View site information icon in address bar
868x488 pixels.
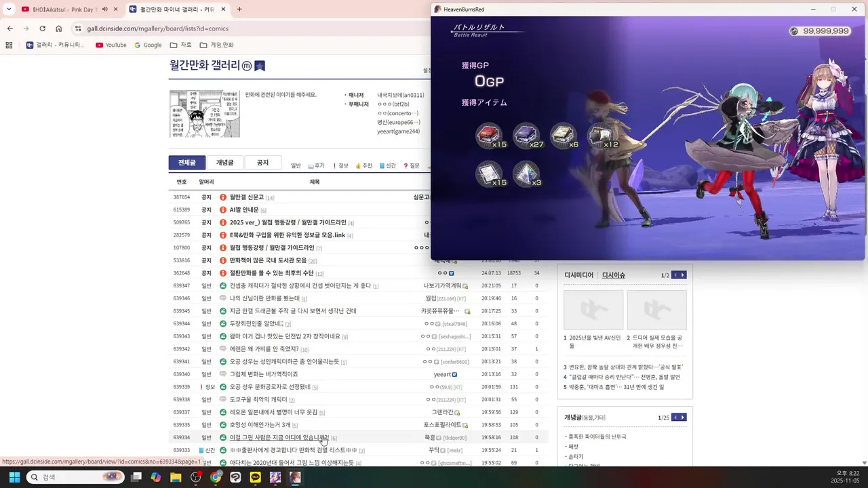[79, 28]
